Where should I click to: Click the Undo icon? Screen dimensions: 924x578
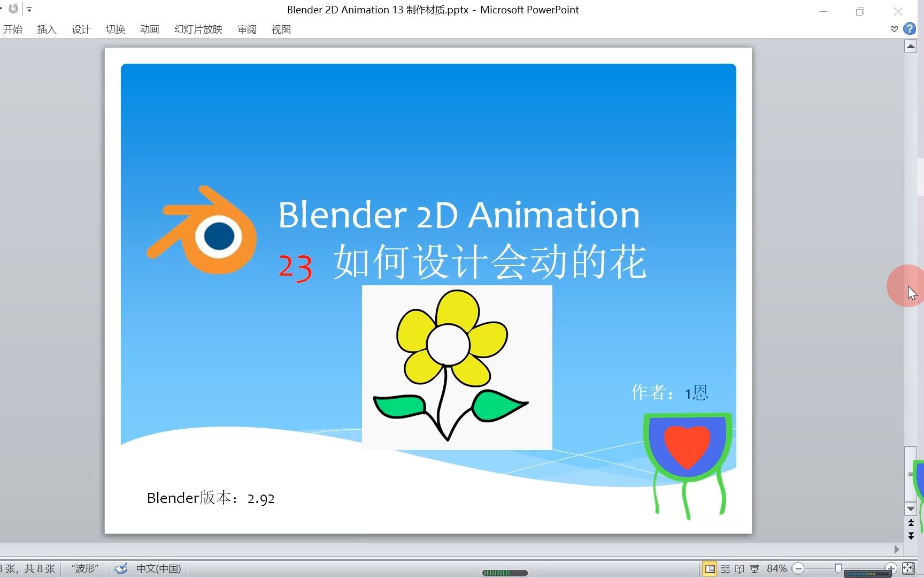pos(14,9)
